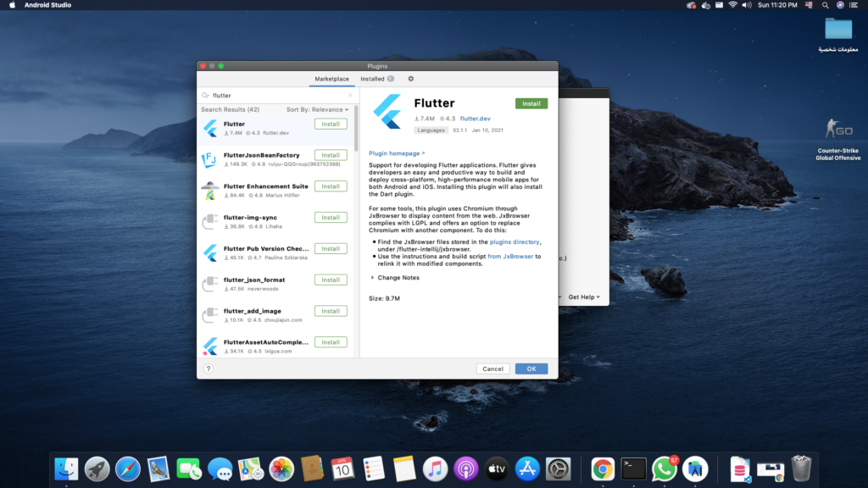The width and height of the screenshot is (868, 488).
Task: Select the Flutter plugin logo in details
Action: click(387, 111)
